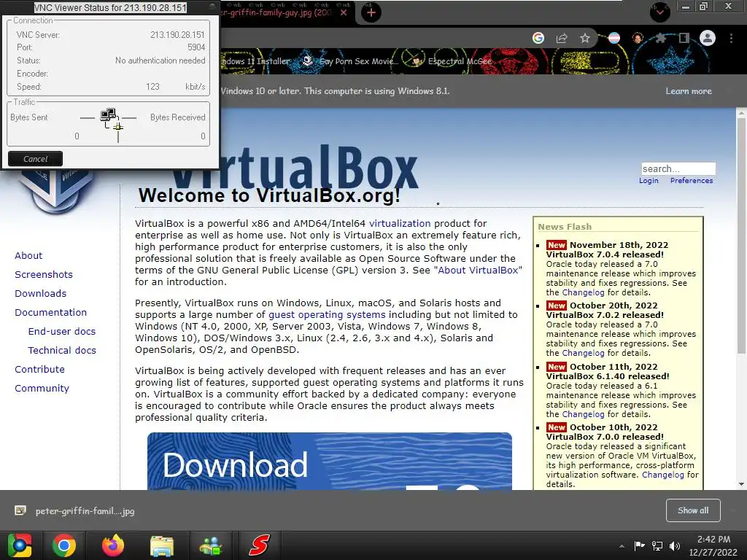Click the New badge beside October 20th, 2022
The width and height of the screenshot is (747, 560).
557,306
